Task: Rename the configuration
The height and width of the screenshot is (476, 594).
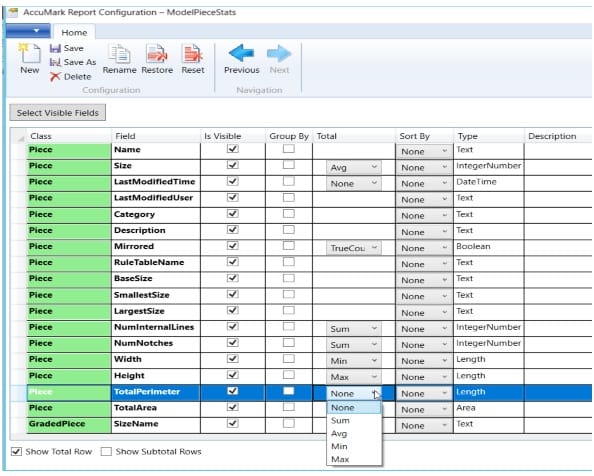Action: (119, 59)
